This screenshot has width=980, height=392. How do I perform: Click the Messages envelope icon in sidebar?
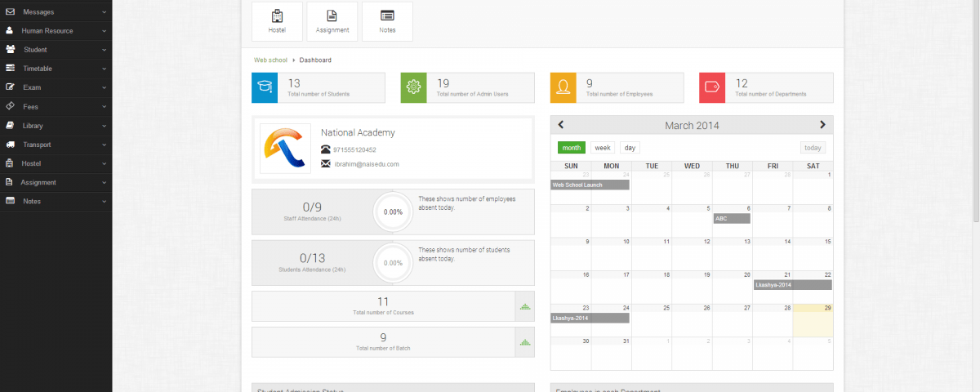point(10,12)
